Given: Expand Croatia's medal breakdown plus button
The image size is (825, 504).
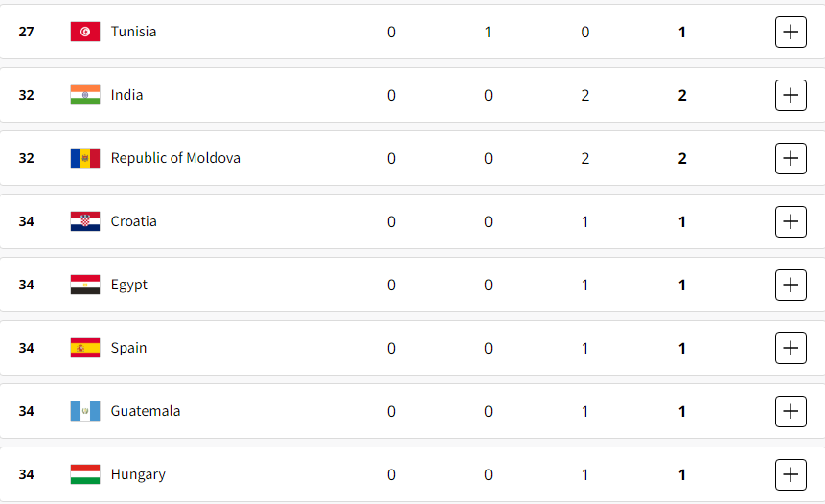Looking at the screenshot, I should click(791, 221).
